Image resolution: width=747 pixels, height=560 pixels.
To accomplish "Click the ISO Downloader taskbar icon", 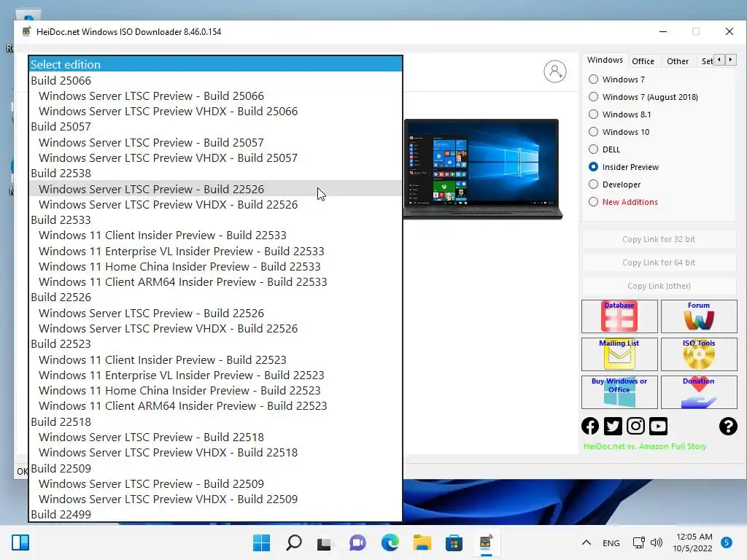I will click(486, 542).
